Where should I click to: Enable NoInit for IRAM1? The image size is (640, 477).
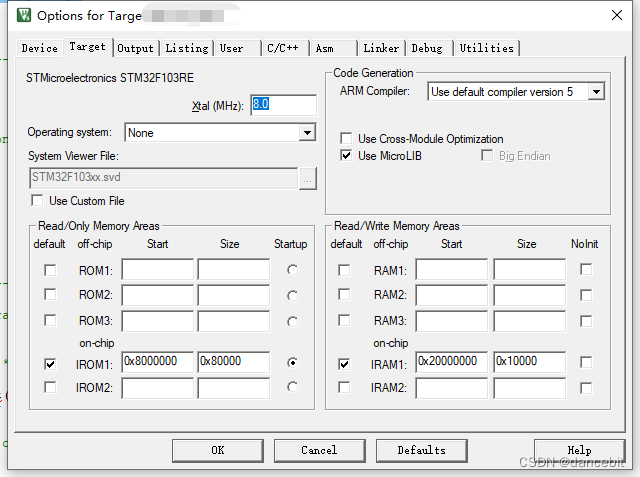586,362
